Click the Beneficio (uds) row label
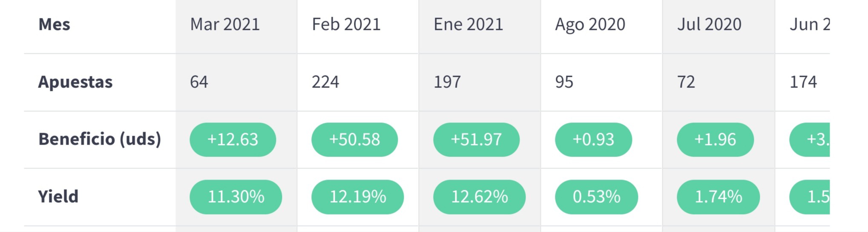This screenshot has width=868, height=232. pos(100,139)
